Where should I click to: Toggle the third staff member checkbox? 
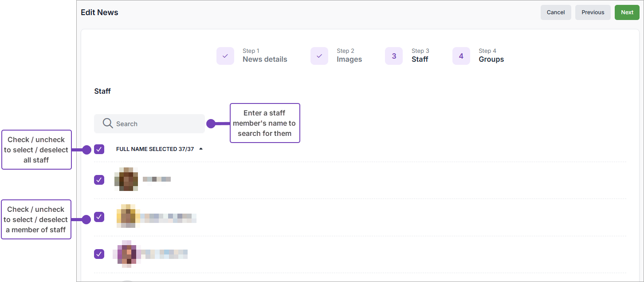pos(99,254)
